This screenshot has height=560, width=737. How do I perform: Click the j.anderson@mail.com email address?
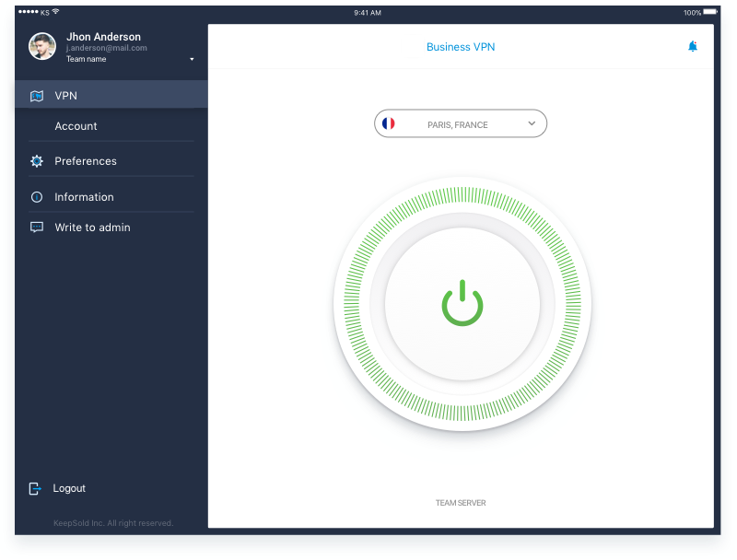107,48
